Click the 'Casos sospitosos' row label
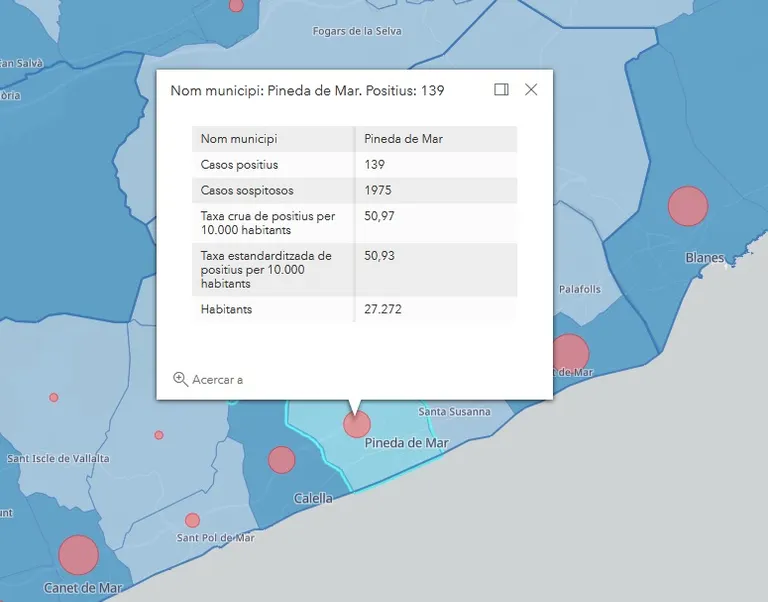Viewport: 768px width, 602px height. (x=247, y=190)
